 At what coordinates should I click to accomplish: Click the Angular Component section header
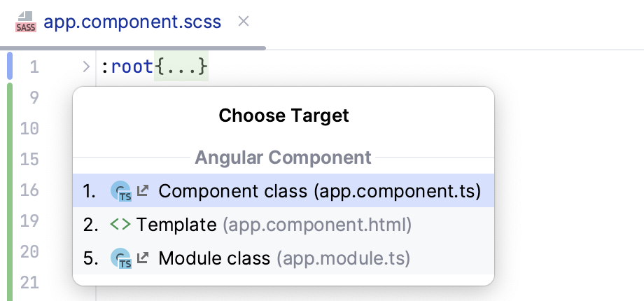(x=283, y=157)
